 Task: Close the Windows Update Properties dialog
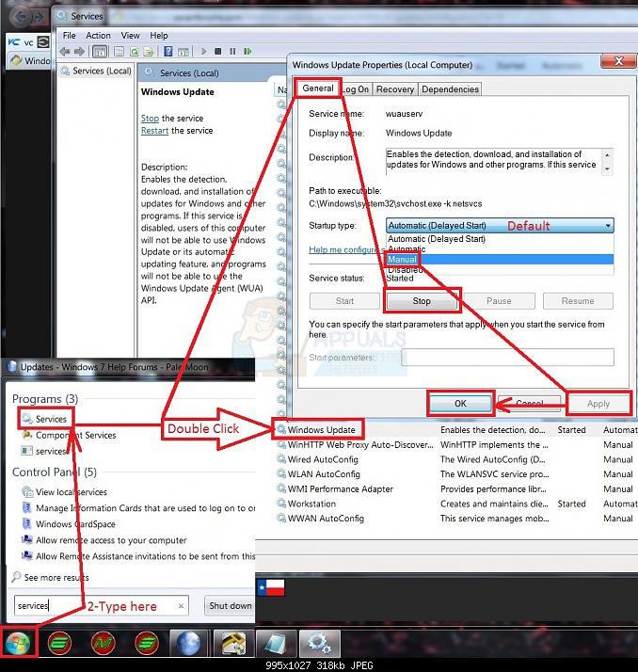pos(618,61)
